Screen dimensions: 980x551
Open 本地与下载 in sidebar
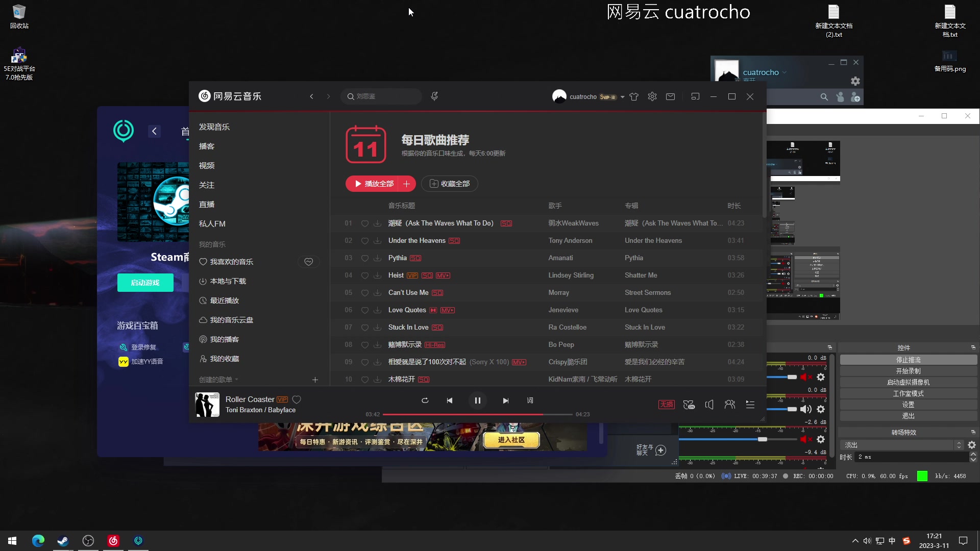click(x=228, y=281)
